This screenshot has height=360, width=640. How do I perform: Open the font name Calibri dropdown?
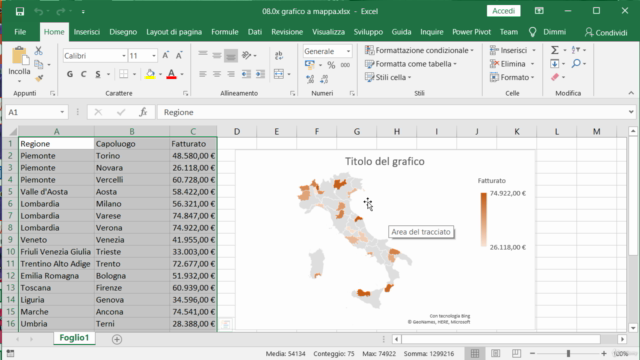[x=124, y=56]
